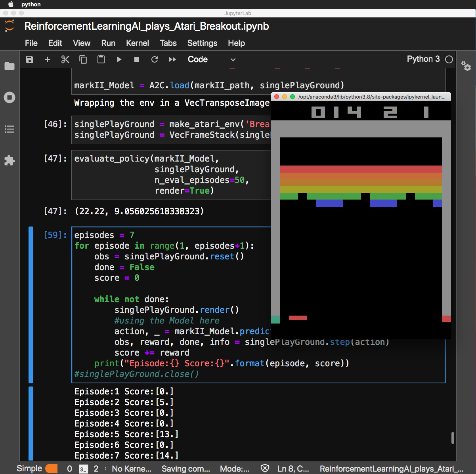Copy the selected cell

pyautogui.click(x=83, y=59)
